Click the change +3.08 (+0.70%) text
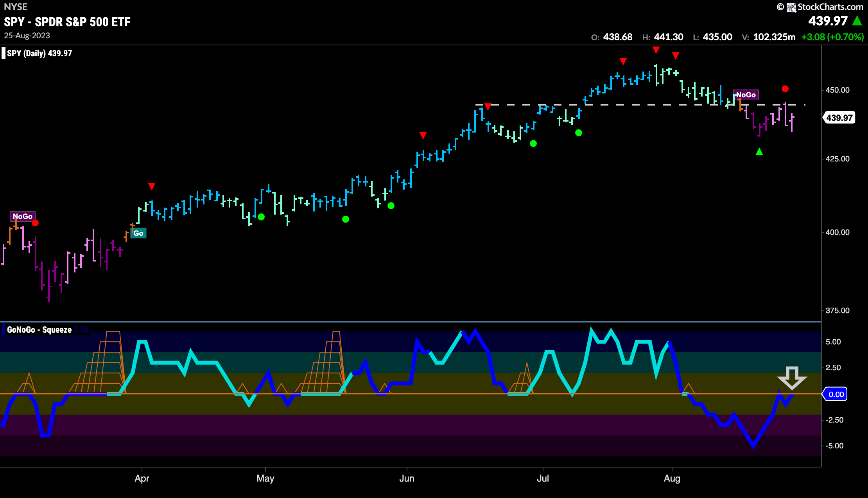The height and width of the screenshot is (498, 868). coord(832,37)
